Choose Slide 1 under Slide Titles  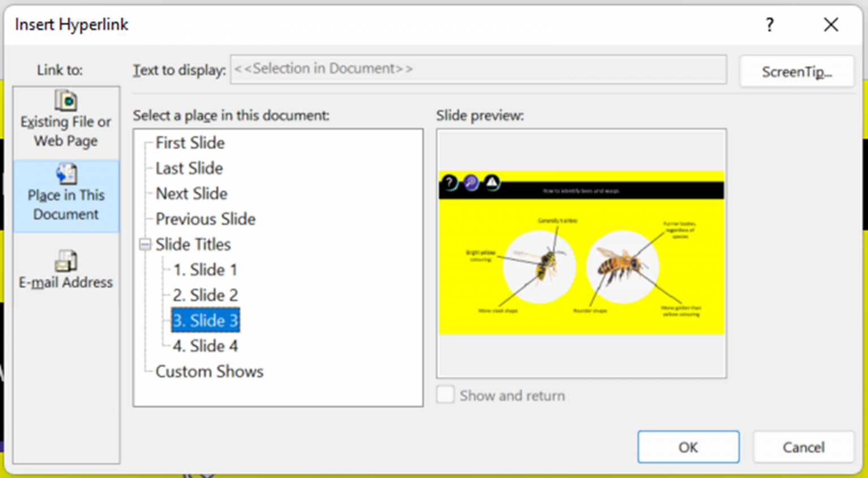coord(205,270)
